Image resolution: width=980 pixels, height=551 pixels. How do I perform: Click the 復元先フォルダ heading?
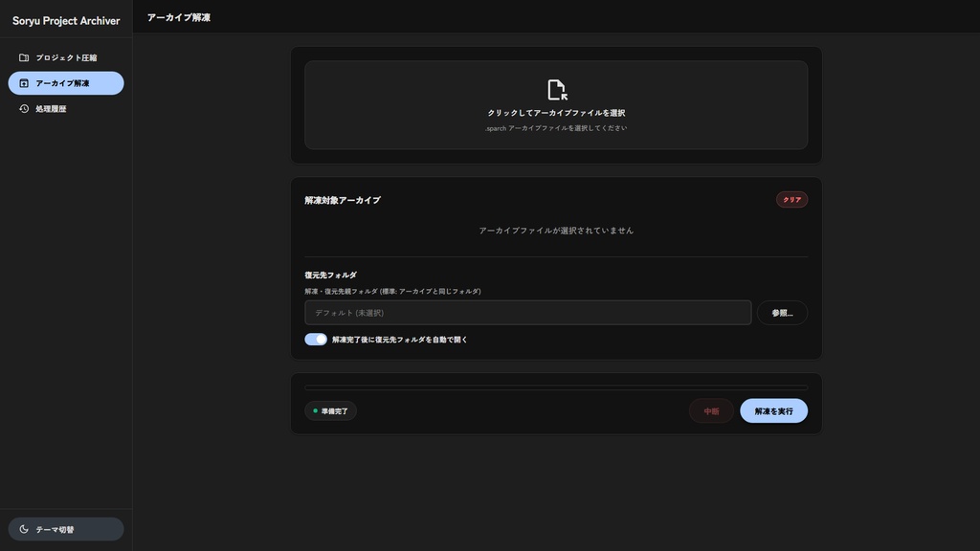[x=330, y=275]
